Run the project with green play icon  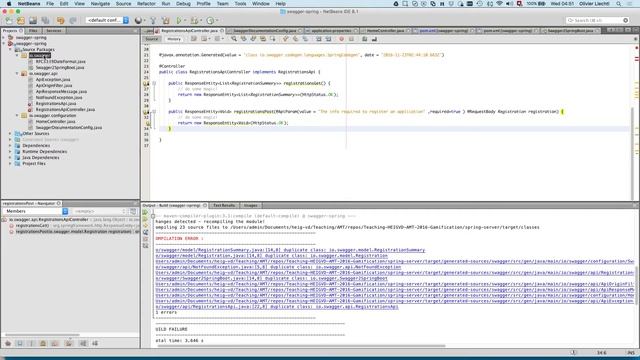point(179,20)
